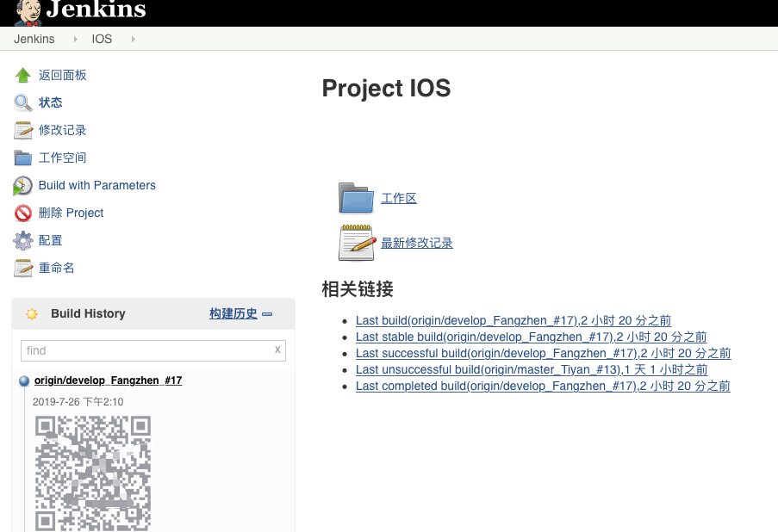Screen dimensions: 778x532
Task: Open the dropdown arrow after IOS breadcrumb
Action: coord(133,40)
